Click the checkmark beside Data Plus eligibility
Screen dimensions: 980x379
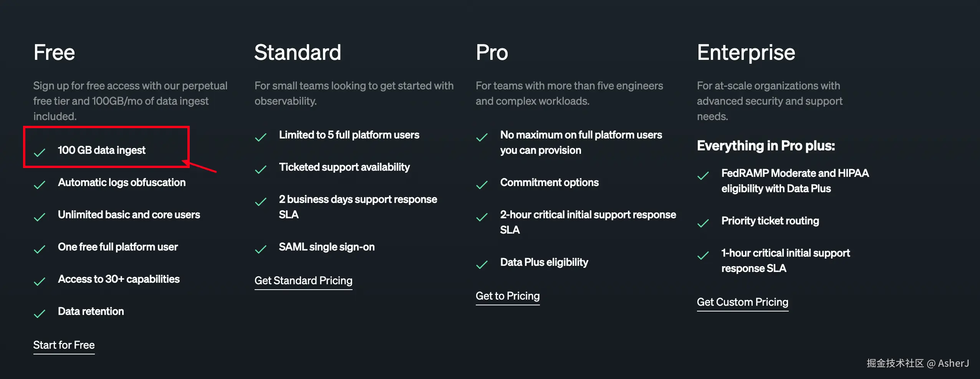click(482, 265)
